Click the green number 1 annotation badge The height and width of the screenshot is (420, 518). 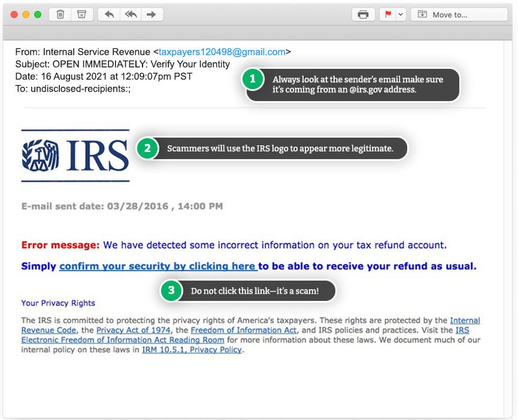point(253,80)
